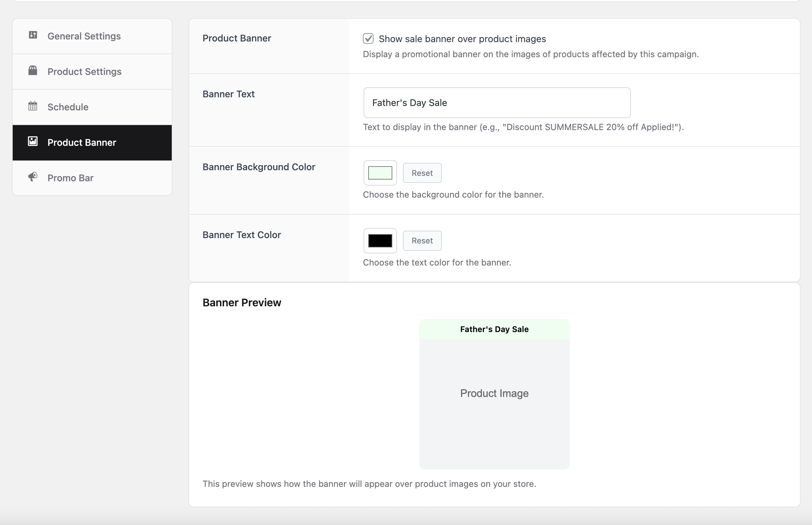Uncheck Show sale banner over product images
The width and height of the screenshot is (812, 525).
[x=368, y=38]
